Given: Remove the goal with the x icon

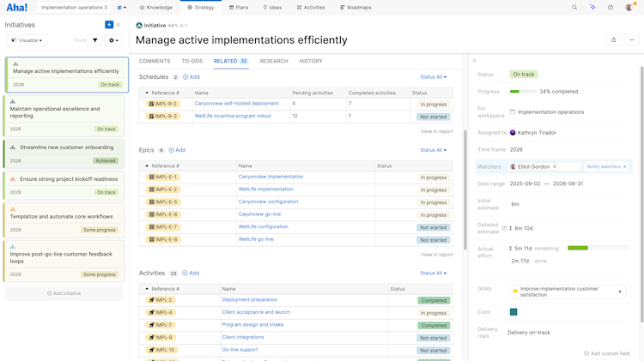Looking at the screenshot, I should point(620,292).
